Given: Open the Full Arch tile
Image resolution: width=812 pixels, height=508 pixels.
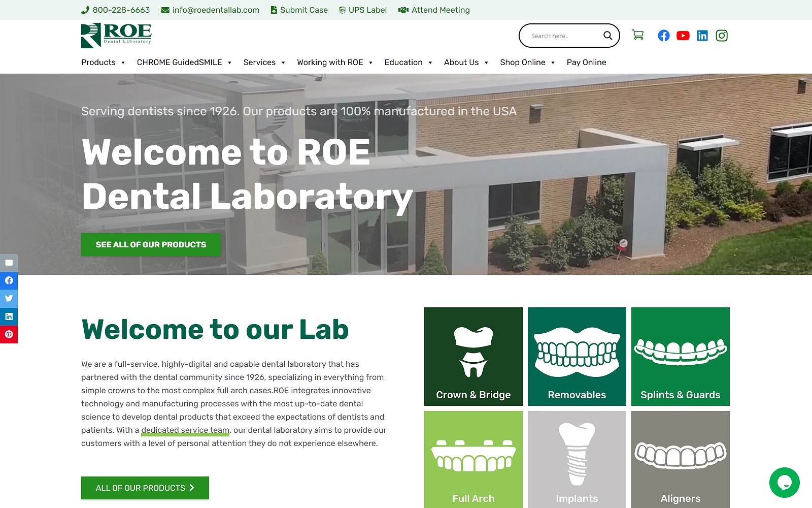Looking at the screenshot, I should coord(473,459).
